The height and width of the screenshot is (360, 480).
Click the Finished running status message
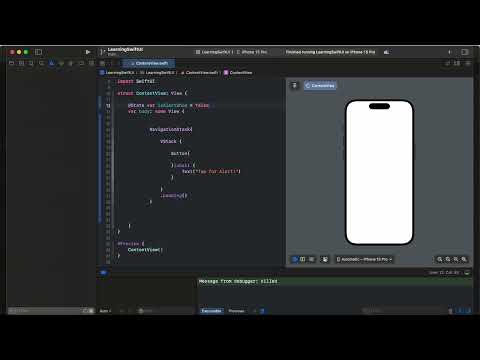330,52
